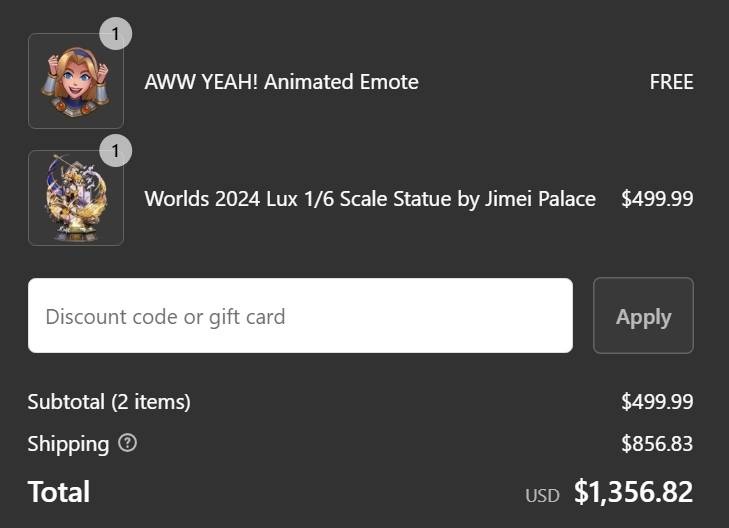
Task: Click the FREE price label of the emote
Action: [671, 82]
